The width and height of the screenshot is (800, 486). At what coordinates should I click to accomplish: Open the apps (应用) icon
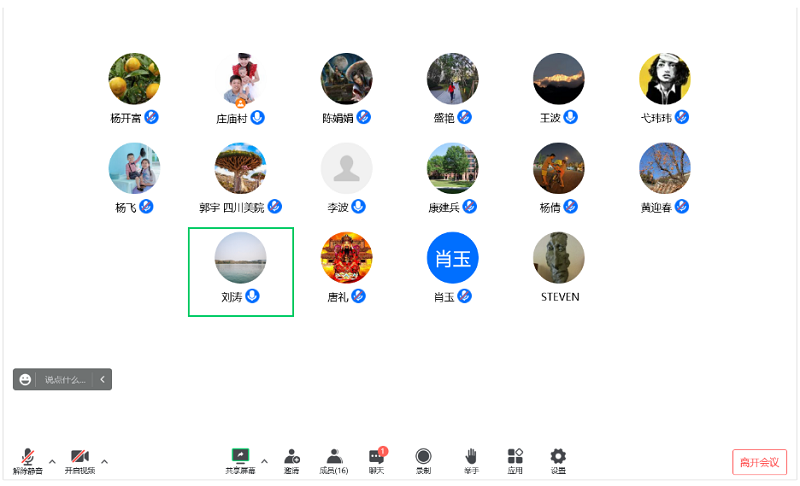click(x=515, y=458)
